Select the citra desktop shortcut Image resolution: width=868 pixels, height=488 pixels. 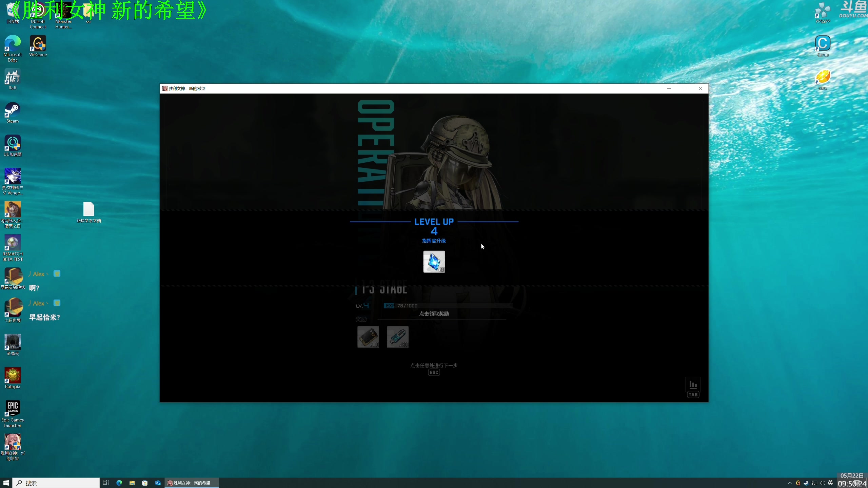pyautogui.click(x=823, y=79)
